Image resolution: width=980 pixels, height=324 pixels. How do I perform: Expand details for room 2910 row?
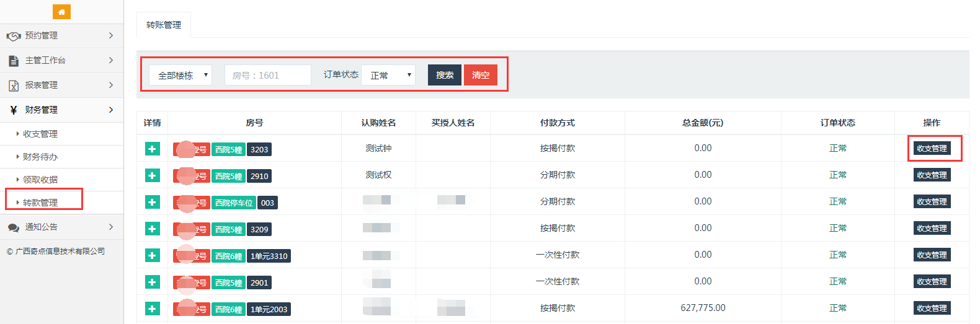pos(152,175)
